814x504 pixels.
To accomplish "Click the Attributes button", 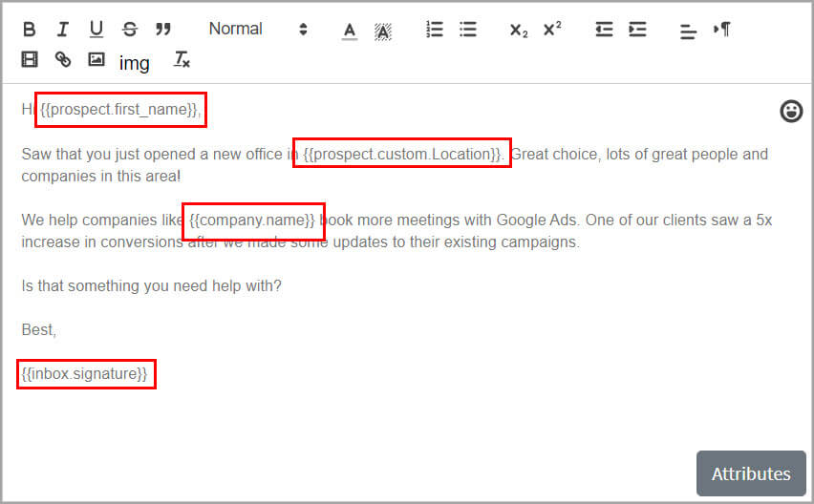I will click(x=751, y=473).
